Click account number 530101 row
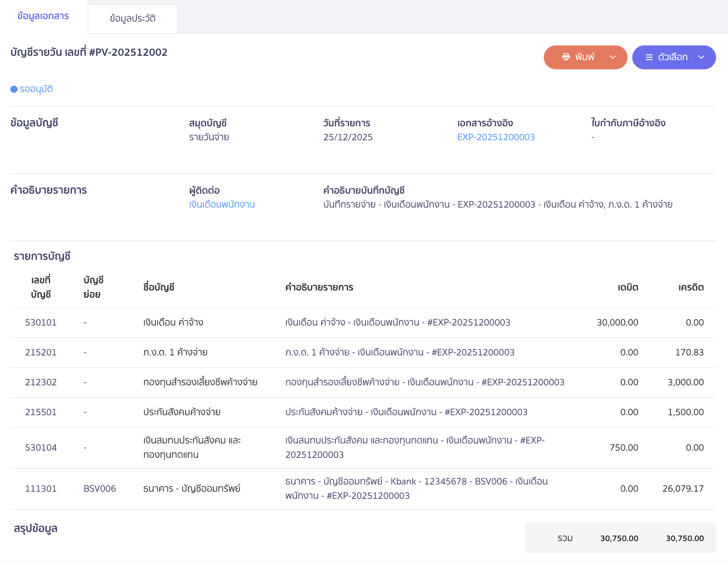This screenshot has height=565, width=728. [x=41, y=322]
